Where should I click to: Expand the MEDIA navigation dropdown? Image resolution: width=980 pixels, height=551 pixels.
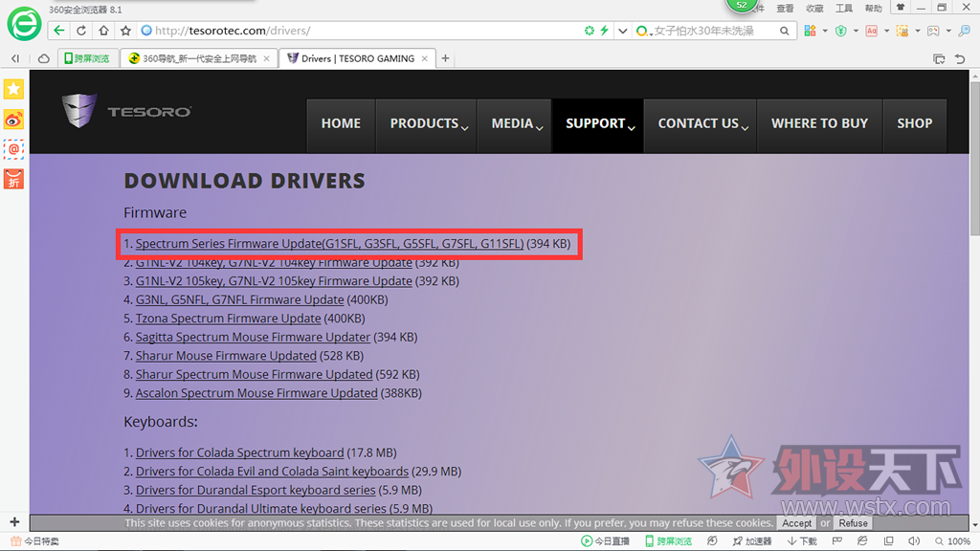[x=516, y=123]
